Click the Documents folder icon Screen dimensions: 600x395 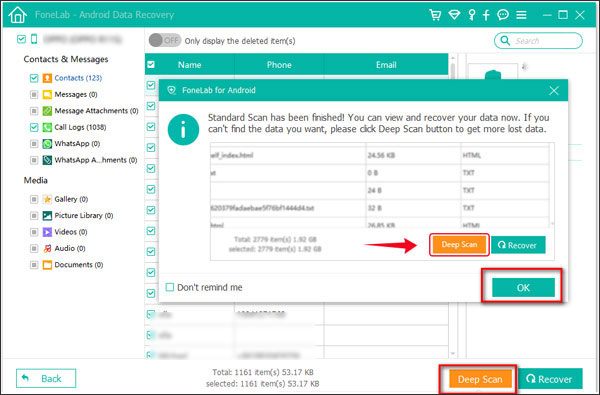tap(47, 265)
